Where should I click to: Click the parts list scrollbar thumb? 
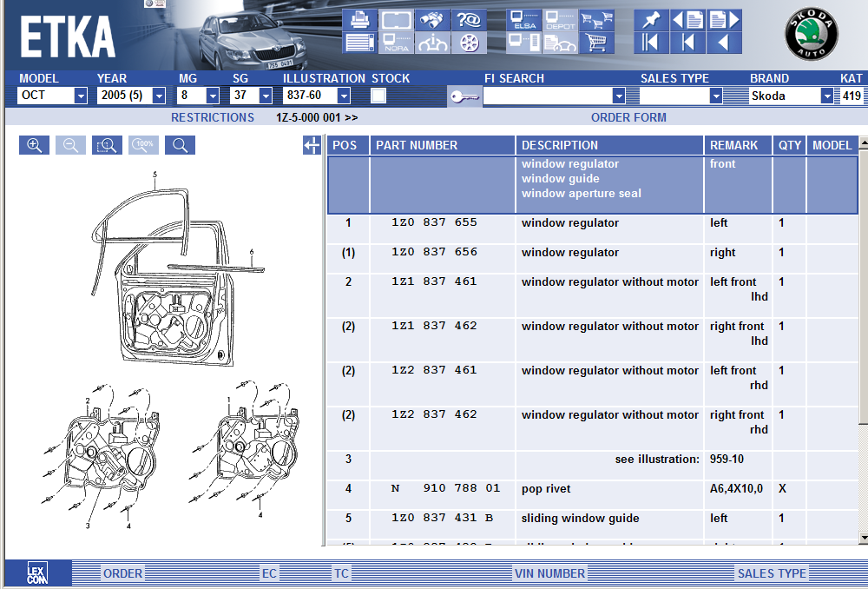point(863,287)
